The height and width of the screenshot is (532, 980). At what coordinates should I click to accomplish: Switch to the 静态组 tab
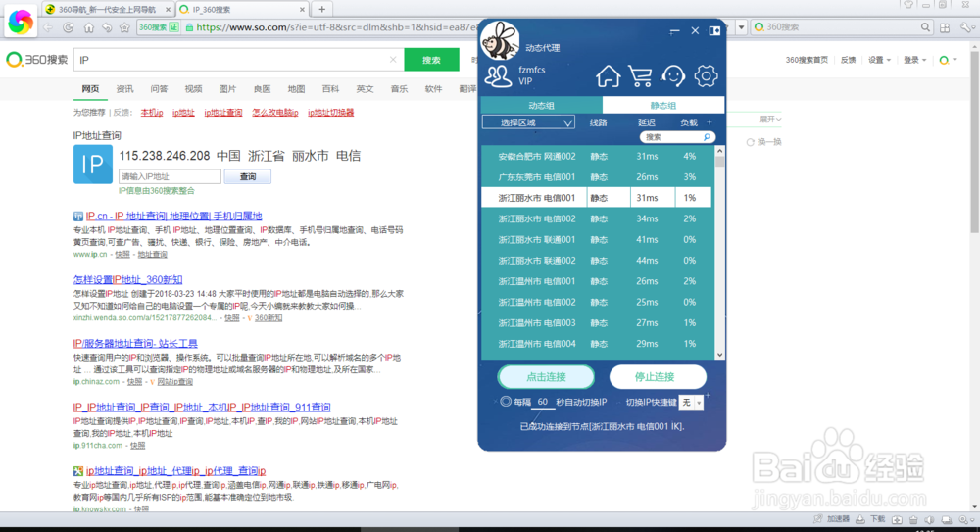663,105
